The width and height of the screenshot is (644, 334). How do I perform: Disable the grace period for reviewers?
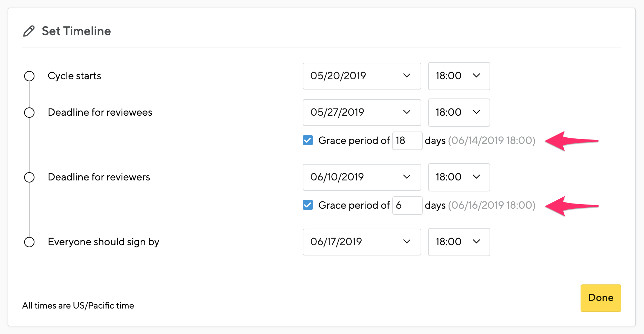click(x=308, y=205)
